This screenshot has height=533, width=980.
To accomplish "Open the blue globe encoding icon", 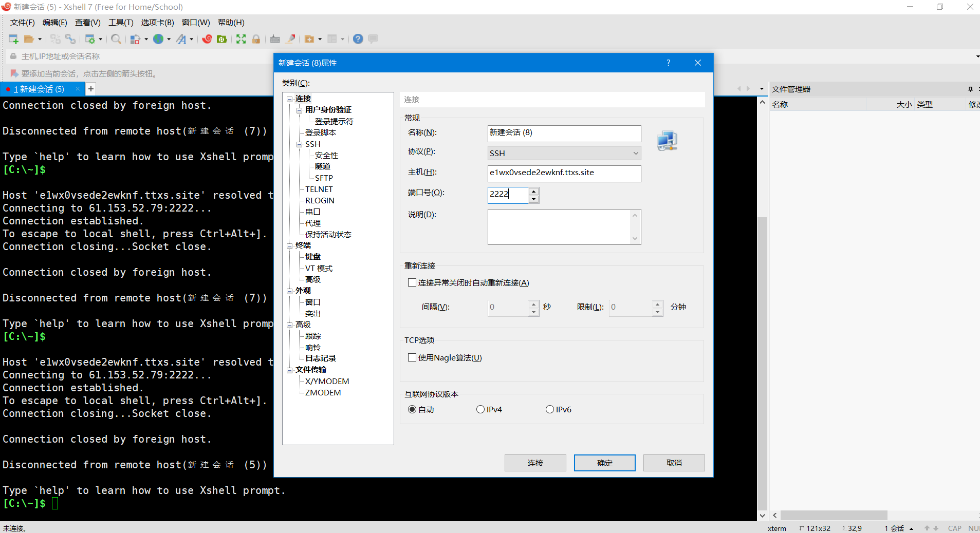I will click(158, 39).
